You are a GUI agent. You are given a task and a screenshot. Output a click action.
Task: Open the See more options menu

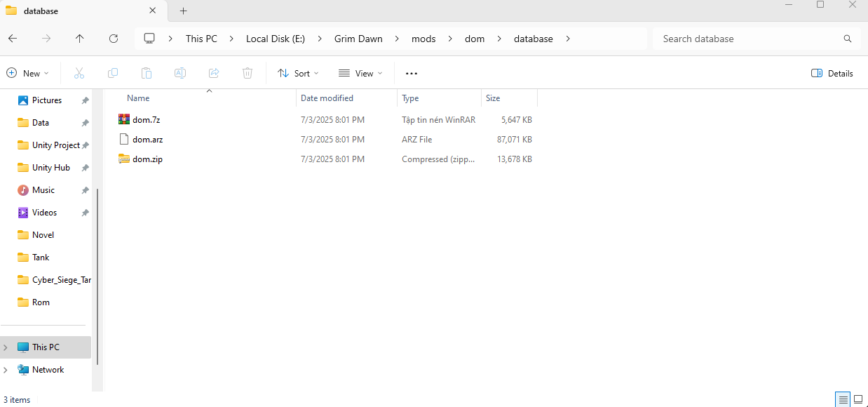pyautogui.click(x=412, y=73)
